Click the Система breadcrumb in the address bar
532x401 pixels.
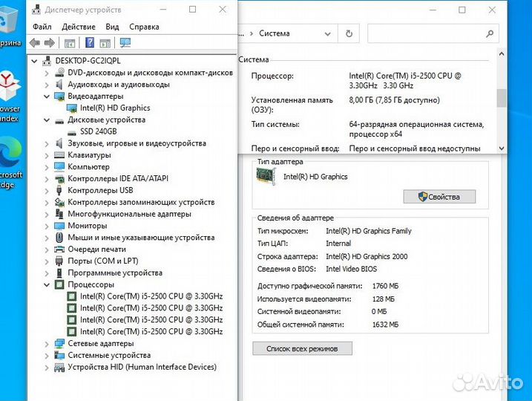274,33
